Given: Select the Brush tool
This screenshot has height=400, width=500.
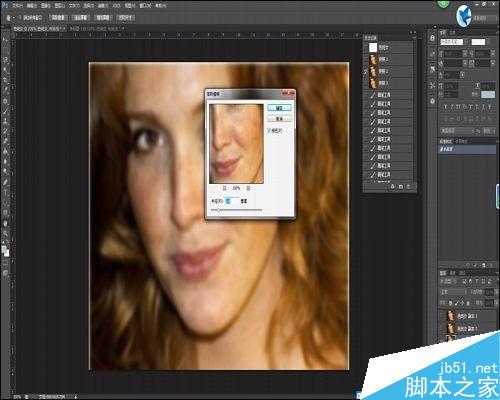Looking at the screenshot, I should [x=5, y=110].
